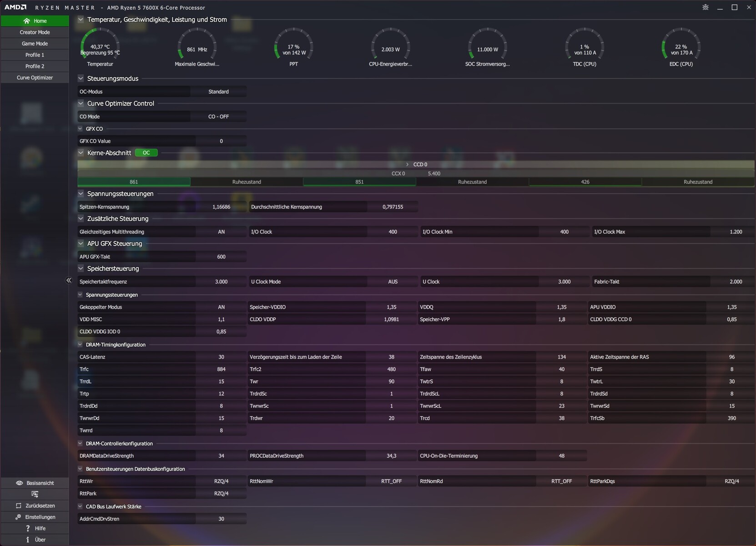Image resolution: width=756 pixels, height=546 pixels.
Task: Switch to Game Mode
Action: pos(35,44)
